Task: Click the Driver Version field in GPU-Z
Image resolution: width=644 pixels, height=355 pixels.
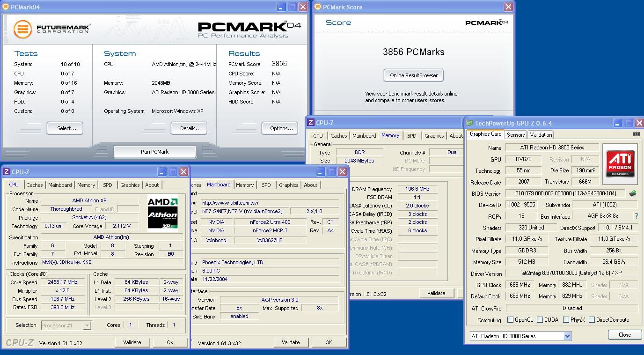Action: point(572,273)
